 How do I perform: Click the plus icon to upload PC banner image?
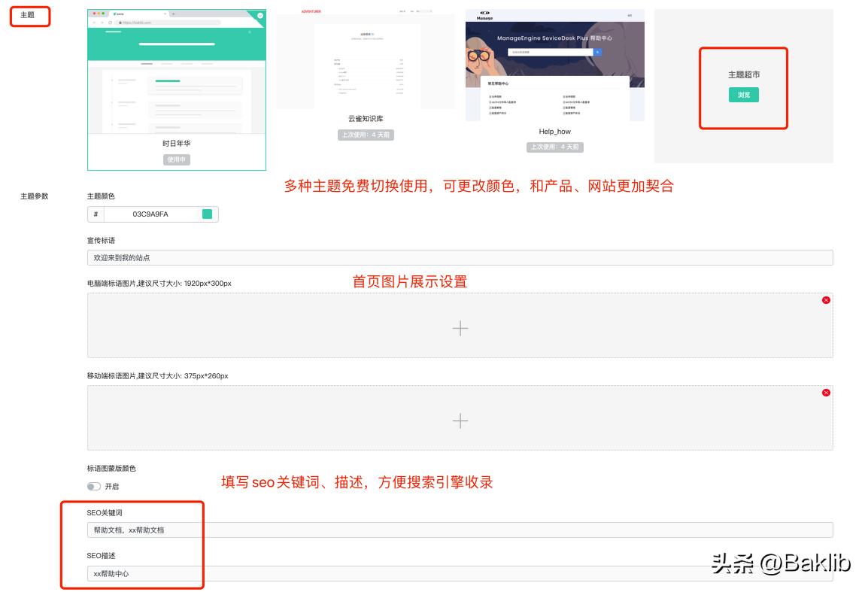(x=460, y=328)
